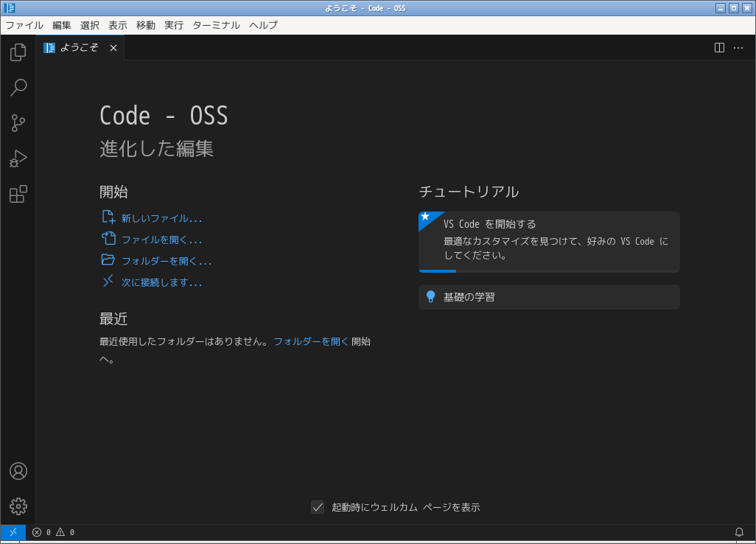Click the 新しいファイル... link
756x544 pixels.
tap(161, 218)
